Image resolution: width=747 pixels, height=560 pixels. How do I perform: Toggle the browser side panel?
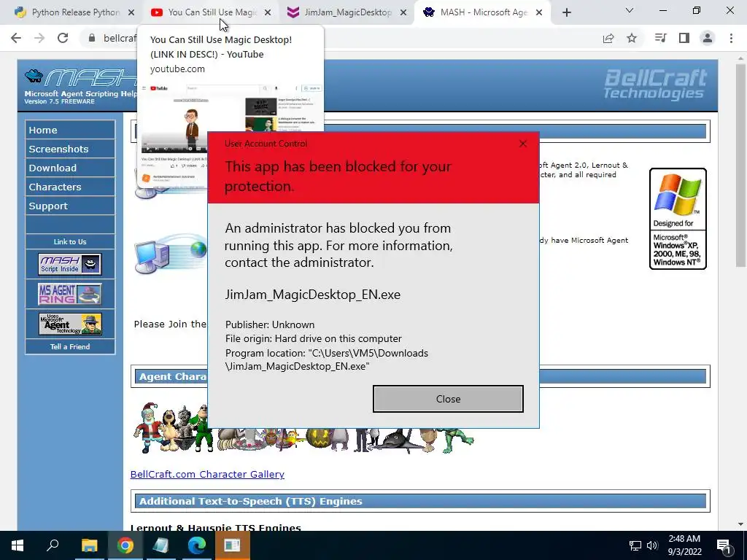tap(684, 38)
